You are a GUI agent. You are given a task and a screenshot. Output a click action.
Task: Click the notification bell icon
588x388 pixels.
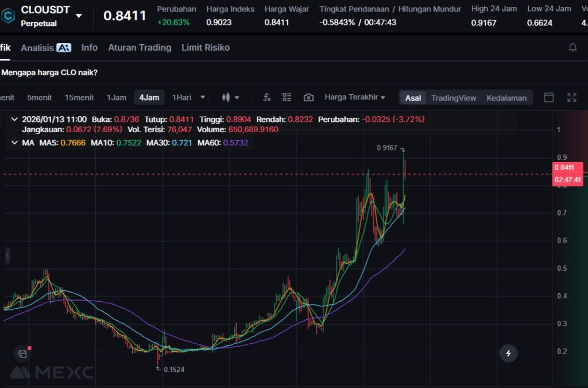pos(572,48)
